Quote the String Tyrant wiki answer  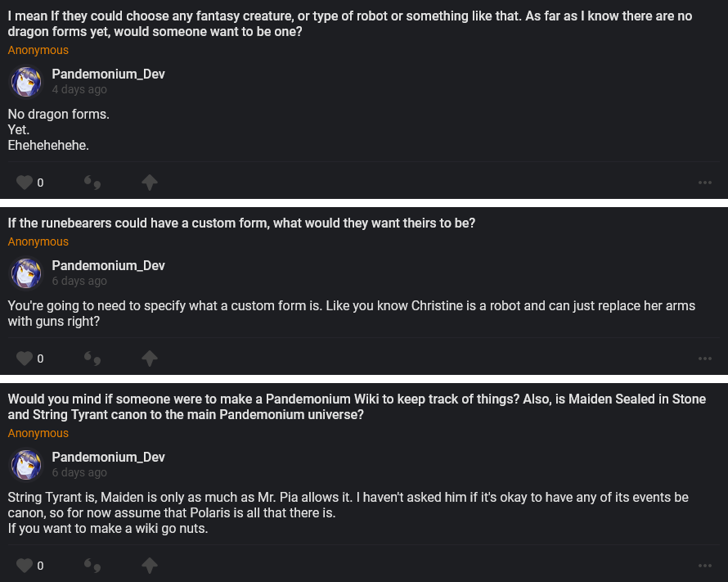92,565
